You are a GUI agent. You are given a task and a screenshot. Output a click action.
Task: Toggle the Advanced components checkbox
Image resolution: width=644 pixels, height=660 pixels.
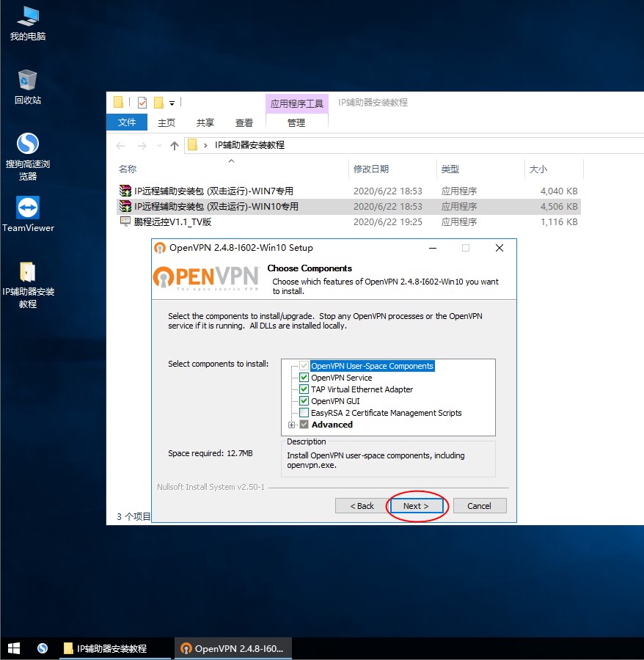[304, 425]
